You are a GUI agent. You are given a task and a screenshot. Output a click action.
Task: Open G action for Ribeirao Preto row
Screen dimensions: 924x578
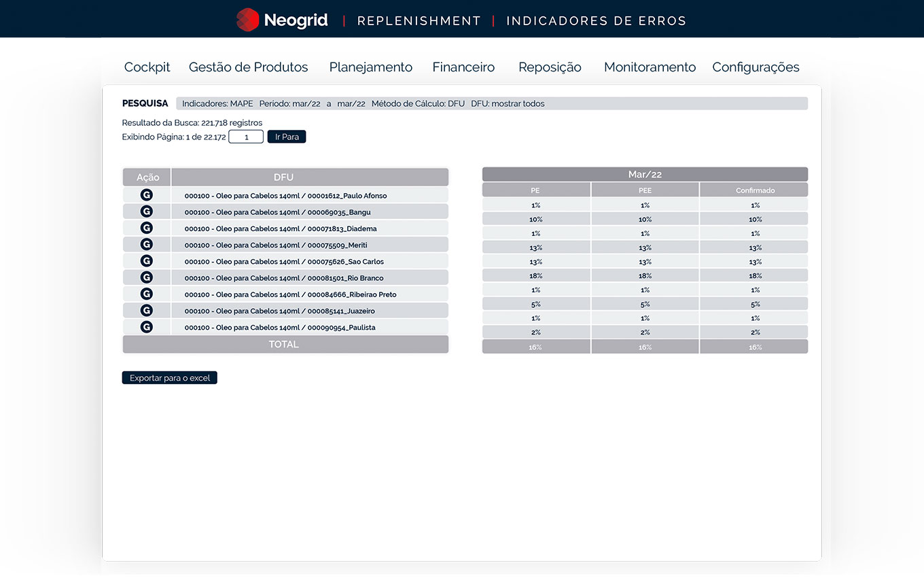(x=146, y=294)
